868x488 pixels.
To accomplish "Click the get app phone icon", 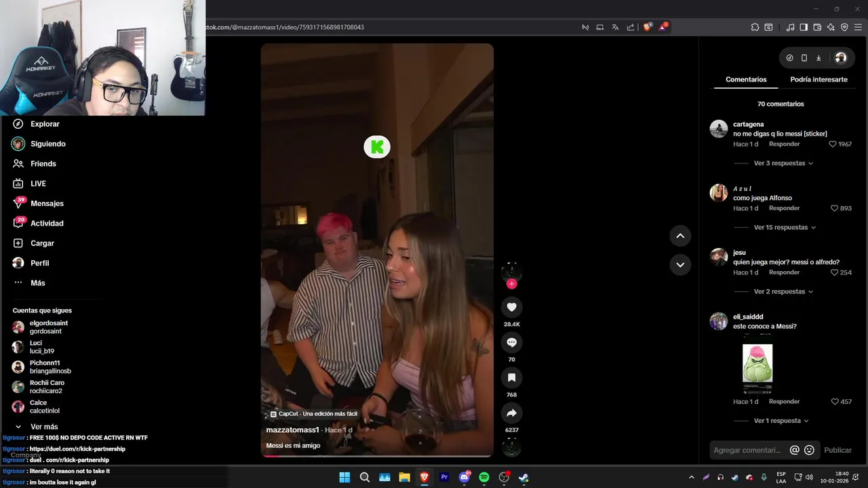I will [804, 58].
